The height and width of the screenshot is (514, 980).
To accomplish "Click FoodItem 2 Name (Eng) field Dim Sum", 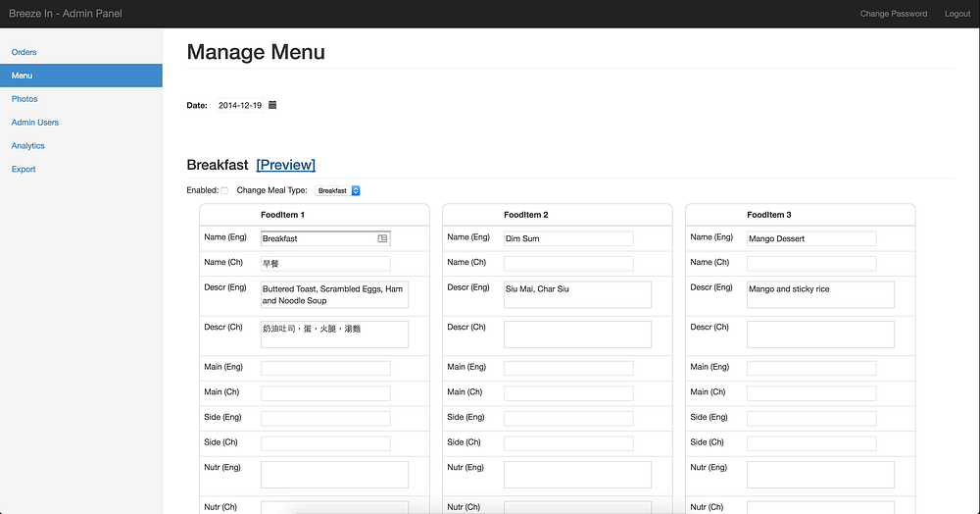I will [568, 238].
